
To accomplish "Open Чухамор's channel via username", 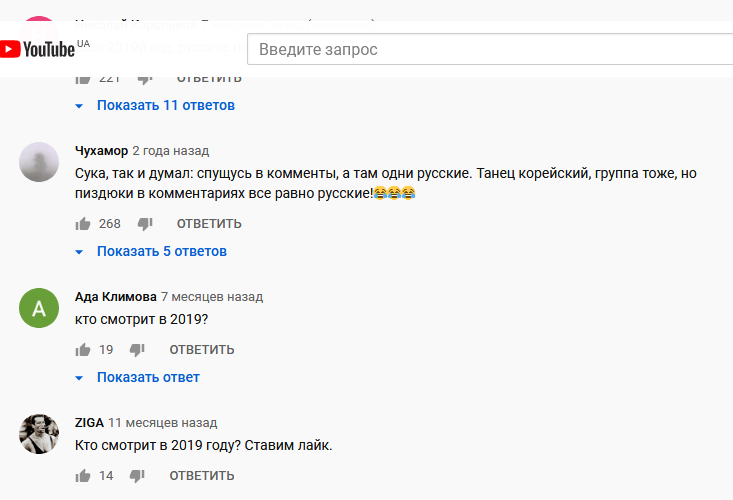I will pos(101,151).
